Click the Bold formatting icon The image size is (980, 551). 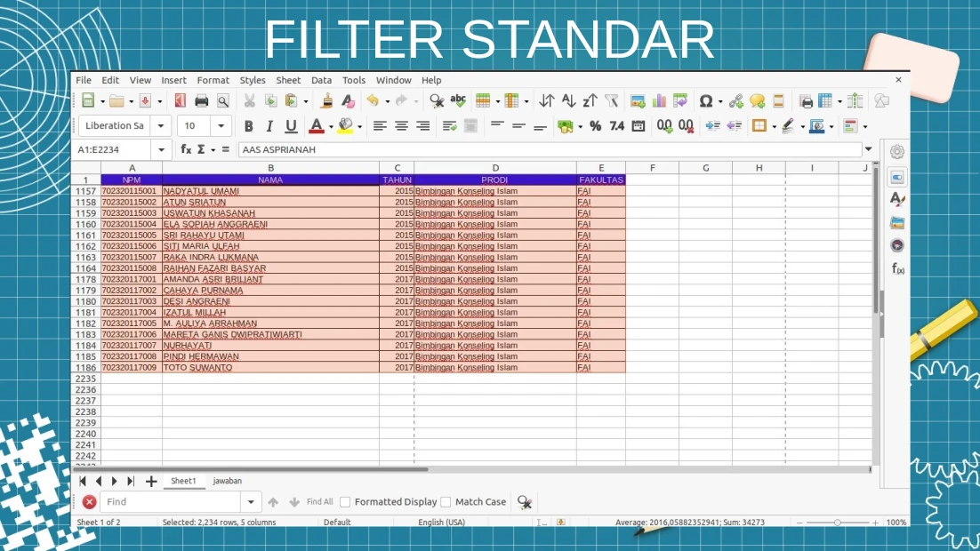[x=248, y=126]
